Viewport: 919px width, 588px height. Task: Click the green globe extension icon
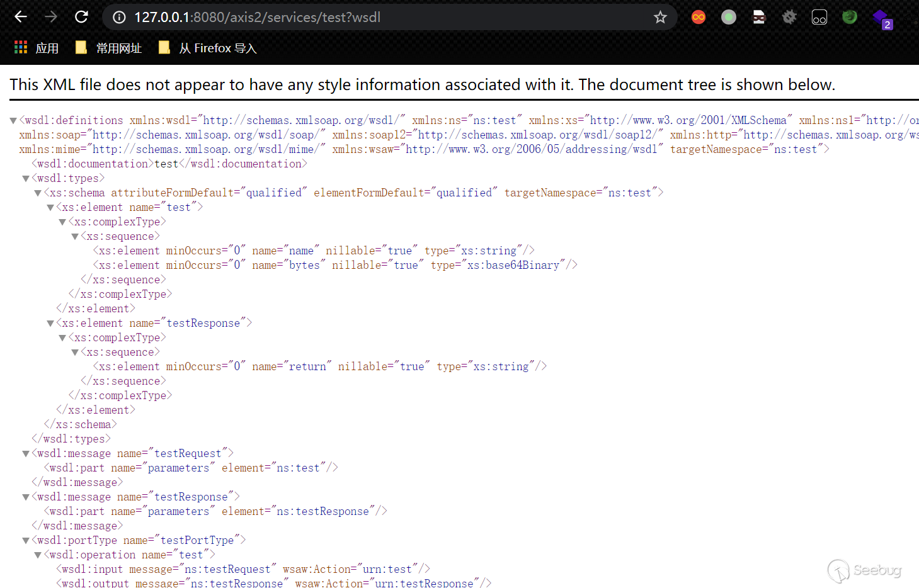[850, 17]
